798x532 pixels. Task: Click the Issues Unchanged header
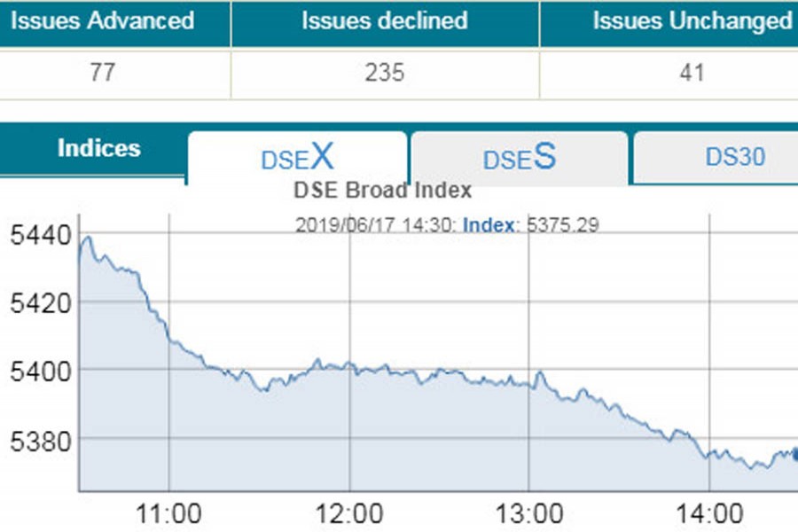pyautogui.click(x=692, y=20)
